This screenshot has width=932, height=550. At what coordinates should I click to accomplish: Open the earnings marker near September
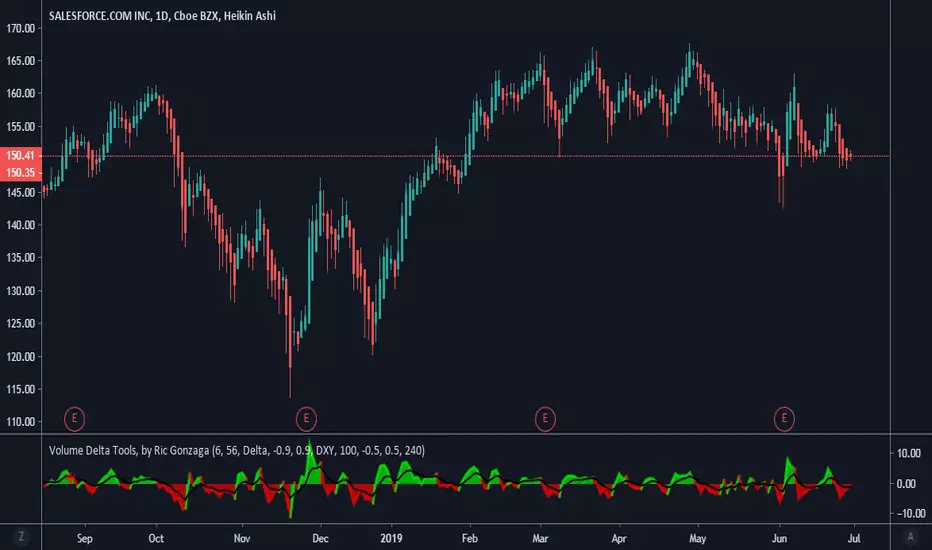pos(74,419)
